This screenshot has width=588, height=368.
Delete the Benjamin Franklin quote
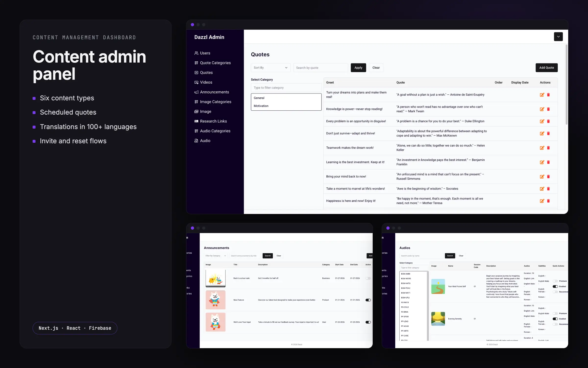548,162
